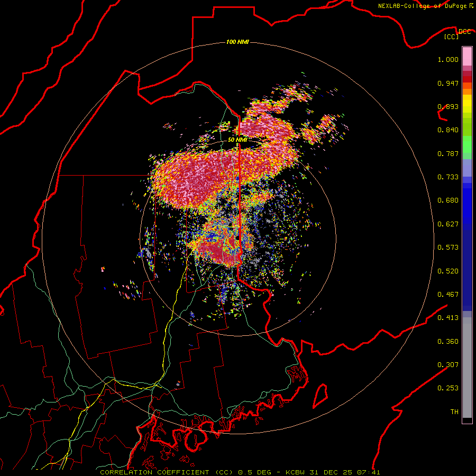The width and height of the screenshot is (476, 476).
Task: Click the 0.253 color scale label
Action: (x=448, y=388)
